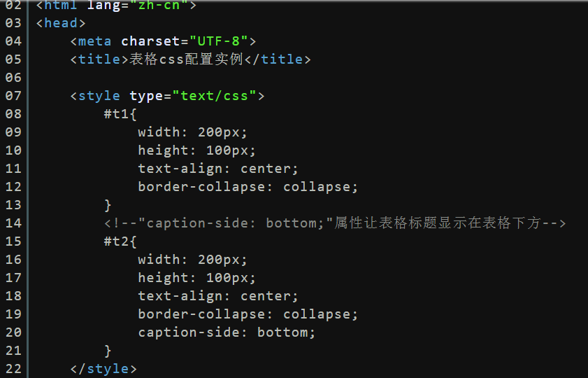Click the "text/css" type attribute value
Viewport: 588px width, 378px height.
[x=215, y=96]
